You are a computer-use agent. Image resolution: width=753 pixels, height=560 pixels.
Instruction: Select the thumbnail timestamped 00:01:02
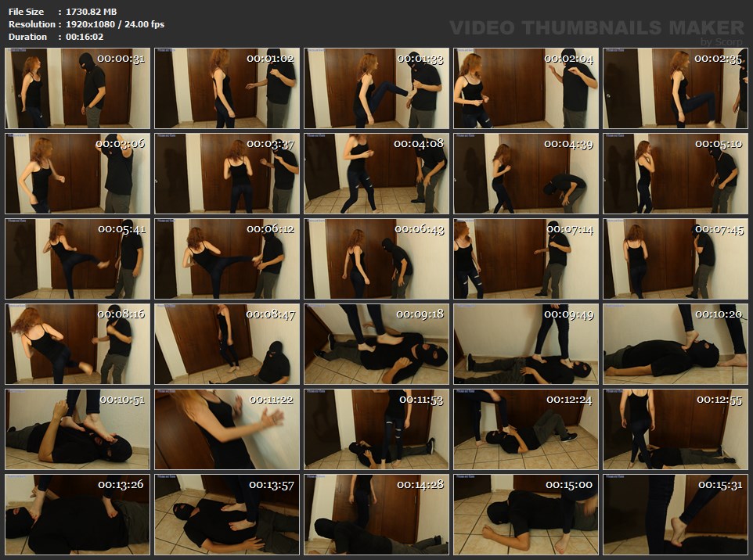227,88
